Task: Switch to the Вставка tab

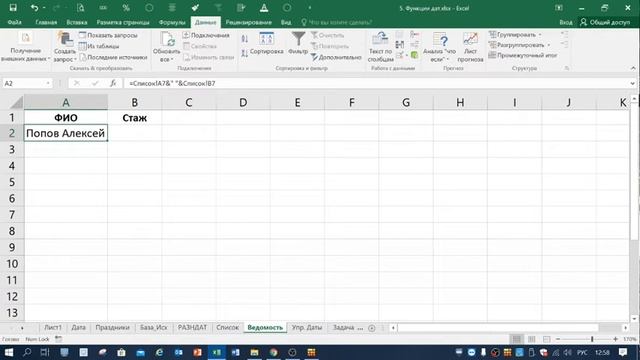Action: [77, 22]
